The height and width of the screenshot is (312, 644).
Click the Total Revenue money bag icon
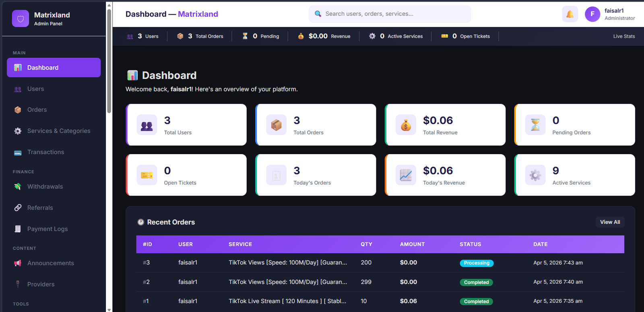(406, 125)
